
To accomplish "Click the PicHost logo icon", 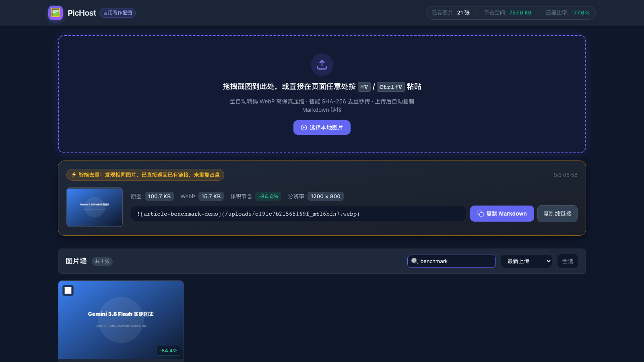I will pos(56,13).
